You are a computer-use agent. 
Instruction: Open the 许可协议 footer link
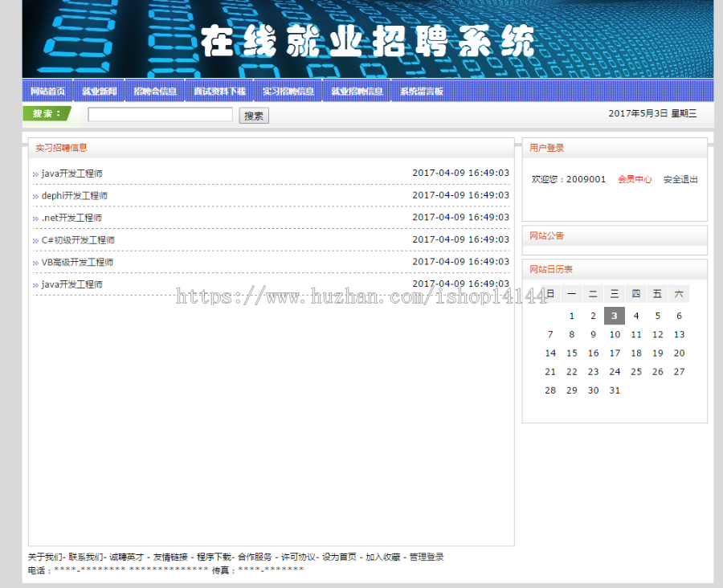pyautogui.click(x=299, y=557)
